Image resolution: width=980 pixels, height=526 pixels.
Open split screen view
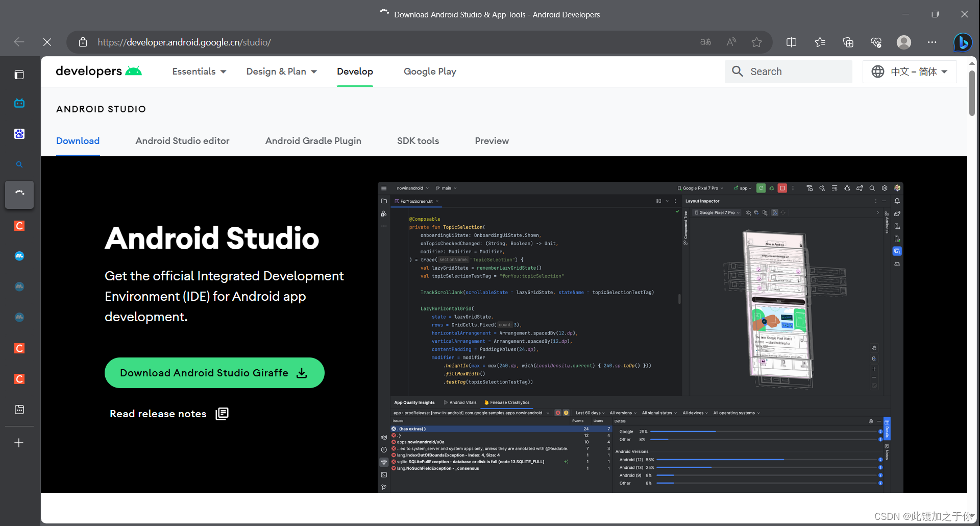tap(791, 42)
